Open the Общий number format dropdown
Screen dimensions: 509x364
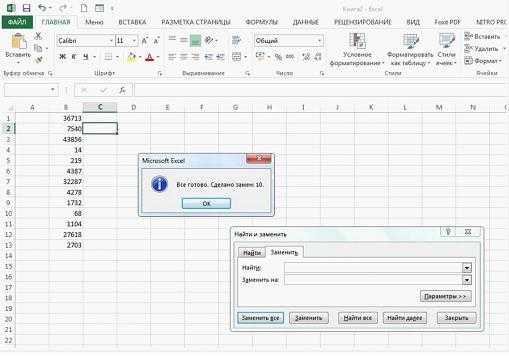(x=319, y=41)
